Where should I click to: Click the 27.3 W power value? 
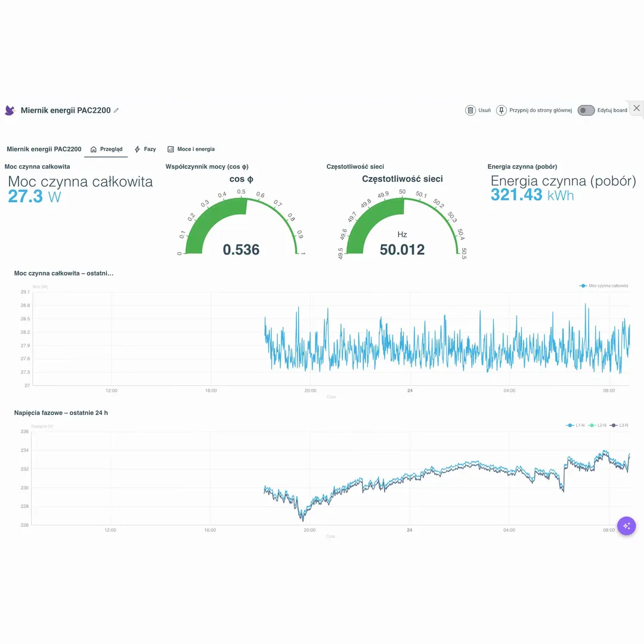(x=35, y=196)
